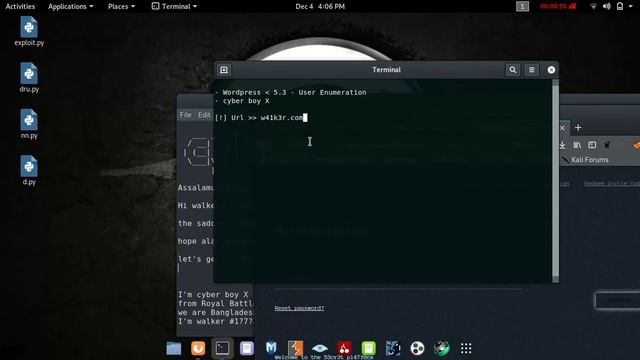Expand the Places menu in top bar
The image size is (640, 360).
121,6
